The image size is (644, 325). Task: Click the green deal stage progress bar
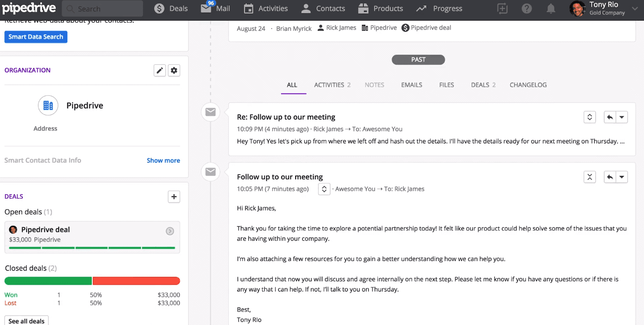[x=92, y=248]
